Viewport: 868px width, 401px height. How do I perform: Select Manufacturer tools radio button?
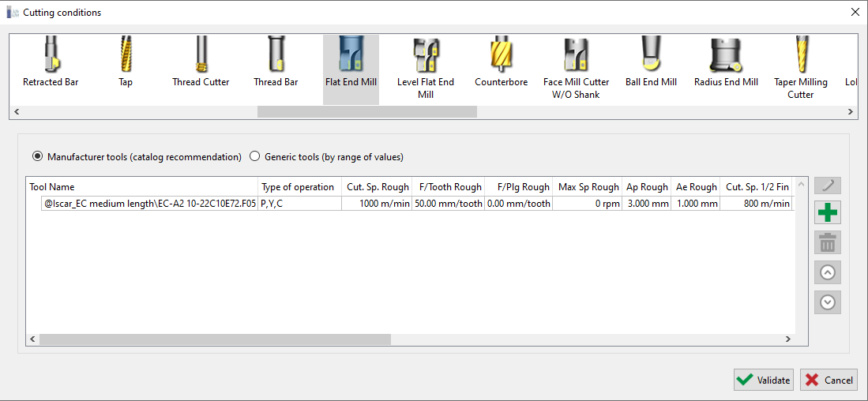click(x=37, y=157)
